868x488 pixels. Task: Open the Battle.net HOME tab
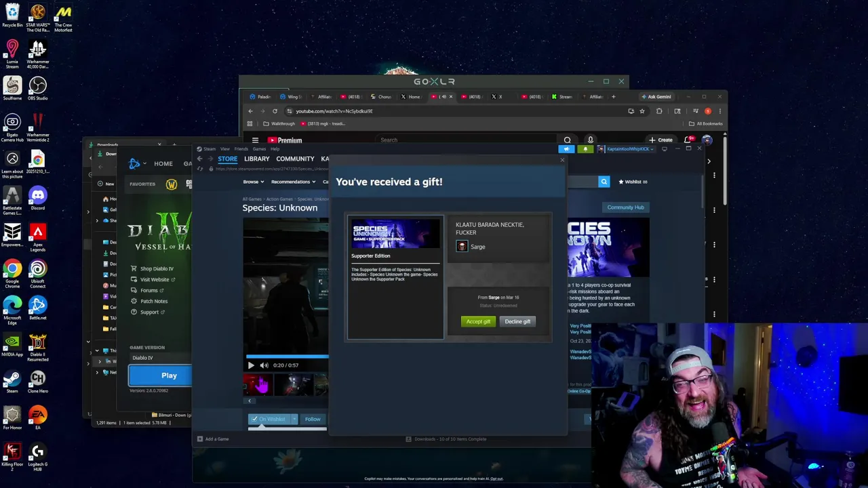coord(163,163)
